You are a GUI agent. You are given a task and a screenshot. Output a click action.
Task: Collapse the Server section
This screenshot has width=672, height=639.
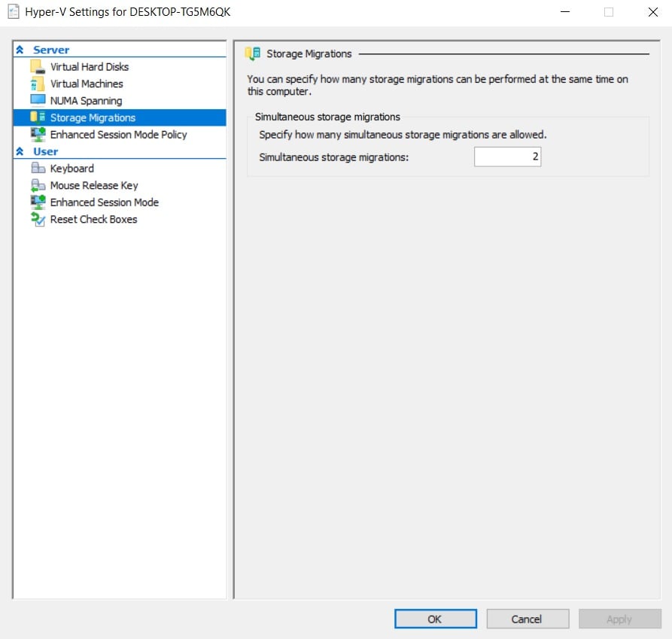[19, 49]
